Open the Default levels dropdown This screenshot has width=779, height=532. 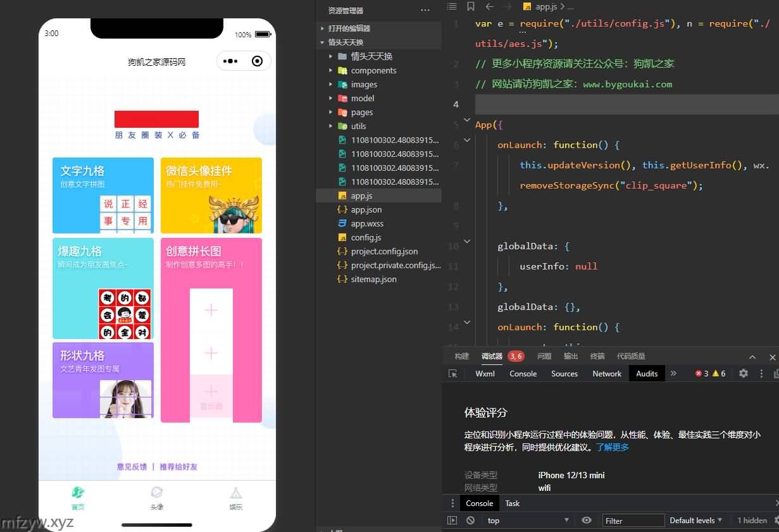pyautogui.click(x=696, y=521)
